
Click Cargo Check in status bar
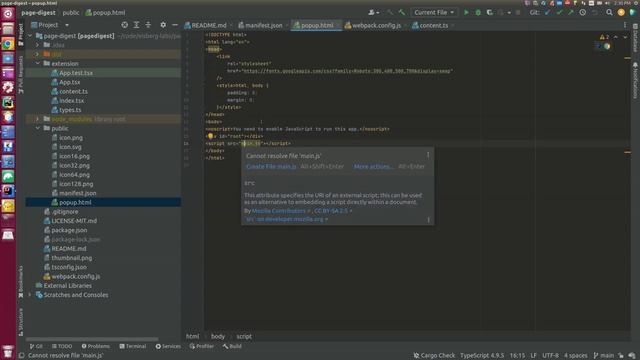(434, 356)
